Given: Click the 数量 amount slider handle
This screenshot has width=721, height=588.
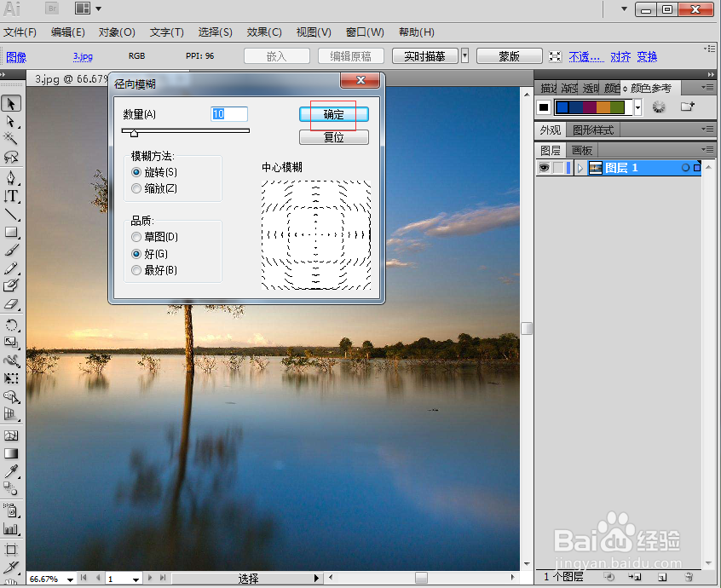Looking at the screenshot, I should coord(134,133).
